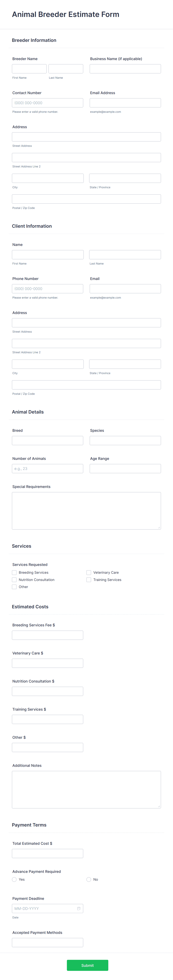This screenshot has width=173, height=980.
Task: Enable the Nutrition Consultation checkbox
Action: click(x=14, y=580)
